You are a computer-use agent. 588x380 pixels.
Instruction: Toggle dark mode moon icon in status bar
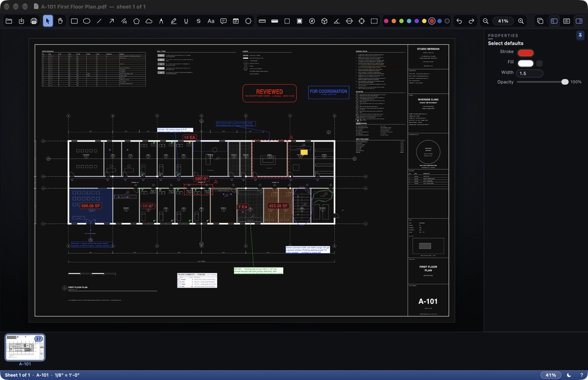[569, 375]
